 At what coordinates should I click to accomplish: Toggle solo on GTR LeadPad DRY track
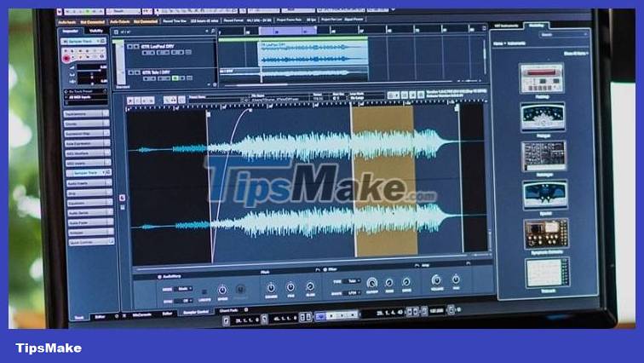pyautogui.click(x=136, y=46)
